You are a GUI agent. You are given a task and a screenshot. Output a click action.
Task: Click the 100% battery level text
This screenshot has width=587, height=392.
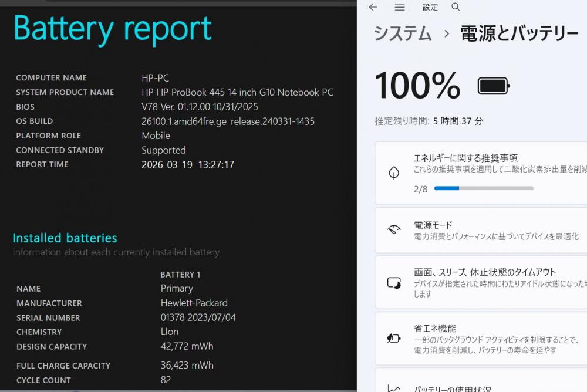pyautogui.click(x=417, y=86)
